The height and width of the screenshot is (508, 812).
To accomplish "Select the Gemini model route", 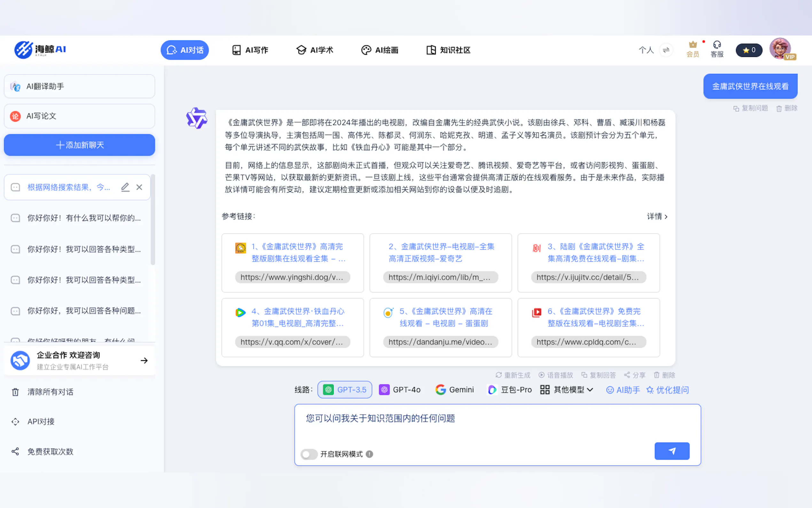I will 455,390.
